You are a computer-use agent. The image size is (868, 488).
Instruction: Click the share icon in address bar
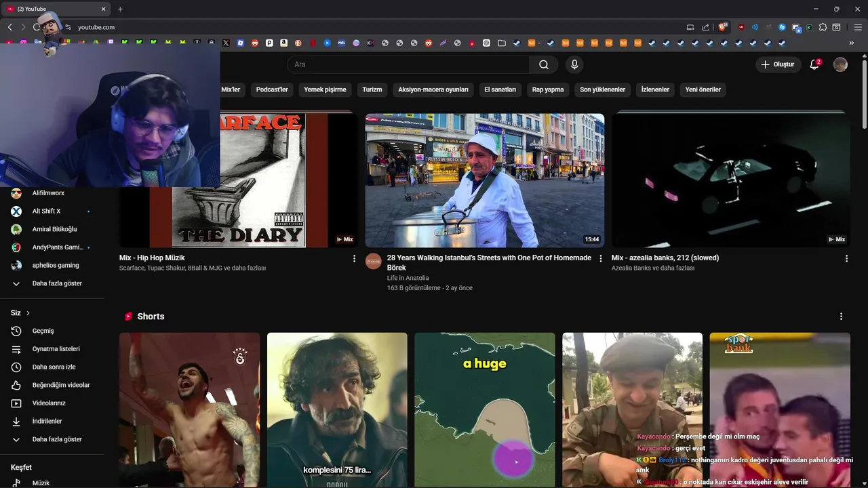(x=705, y=27)
